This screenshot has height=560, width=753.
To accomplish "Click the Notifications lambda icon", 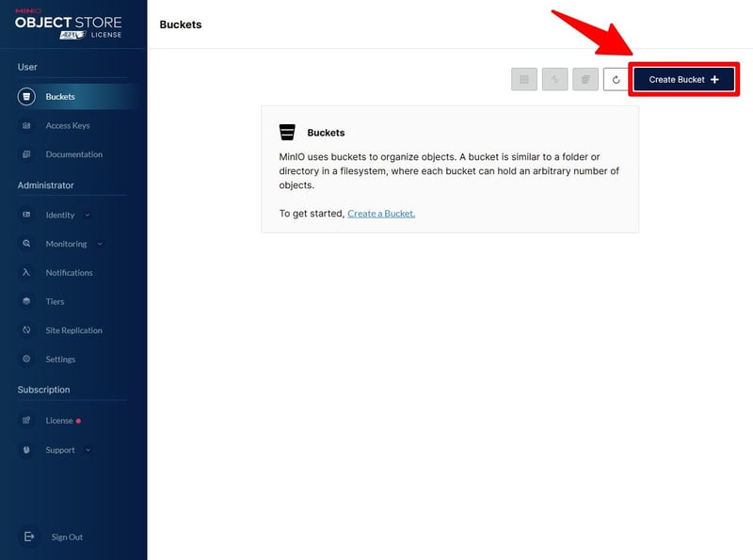I will (26, 273).
